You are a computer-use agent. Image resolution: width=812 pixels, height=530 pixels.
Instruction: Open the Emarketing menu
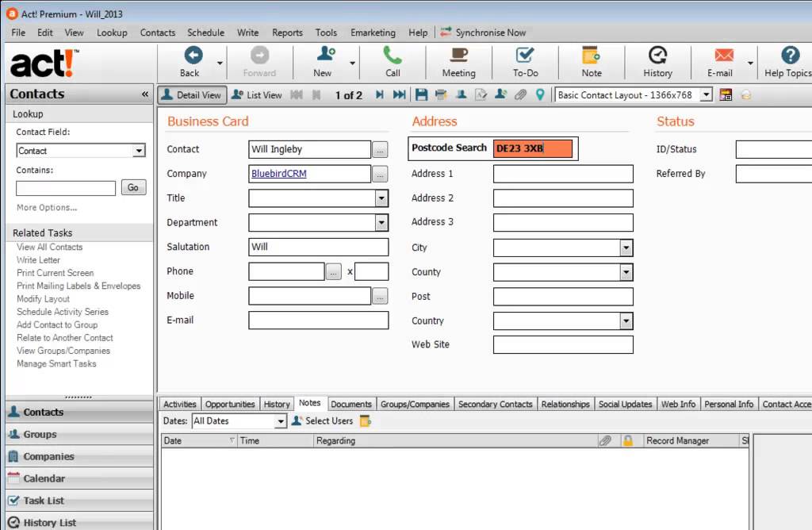(x=373, y=32)
